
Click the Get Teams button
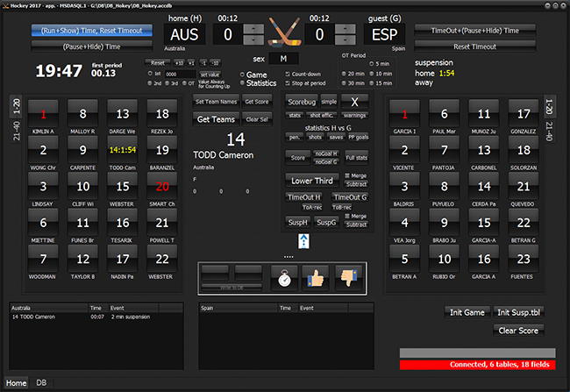[216, 119]
